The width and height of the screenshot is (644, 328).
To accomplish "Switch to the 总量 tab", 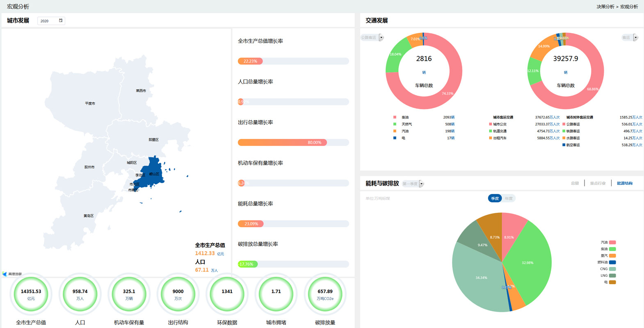I will 575,183.
